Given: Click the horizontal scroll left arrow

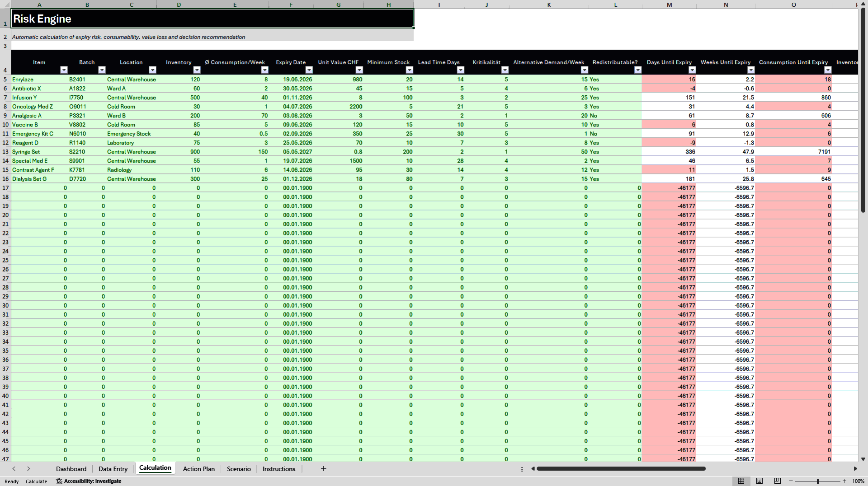Looking at the screenshot, I should pyautogui.click(x=533, y=469).
